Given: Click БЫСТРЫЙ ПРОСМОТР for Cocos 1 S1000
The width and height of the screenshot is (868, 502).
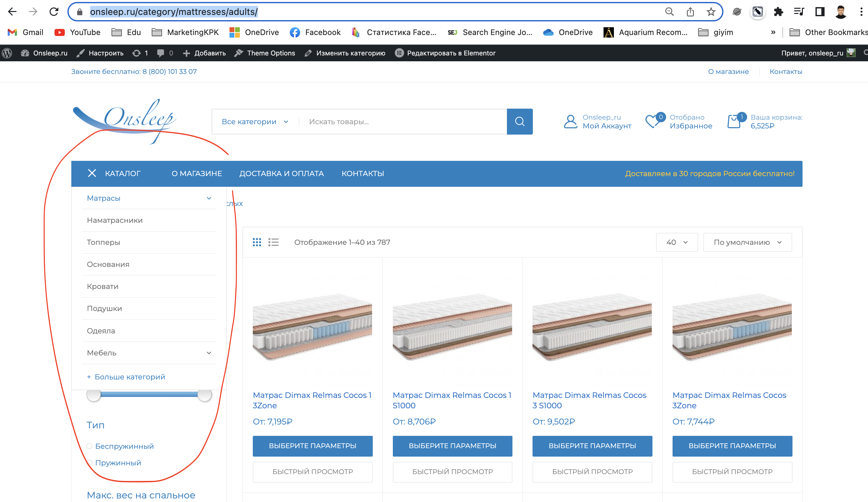Looking at the screenshot, I should pos(452,472).
